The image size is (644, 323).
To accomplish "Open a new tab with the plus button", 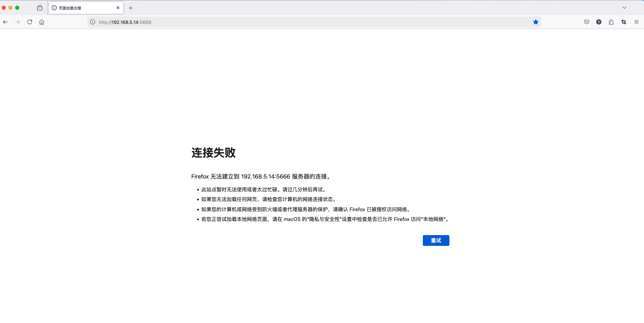I will click(131, 8).
